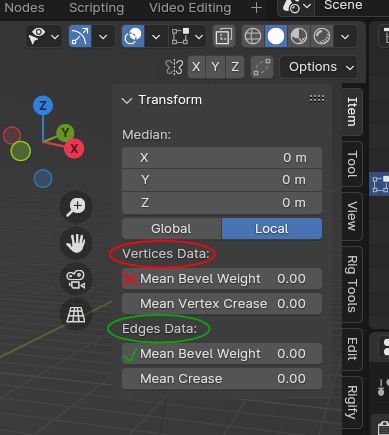Toggle camera view icon

pyautogui.click(x=76, y=279)
